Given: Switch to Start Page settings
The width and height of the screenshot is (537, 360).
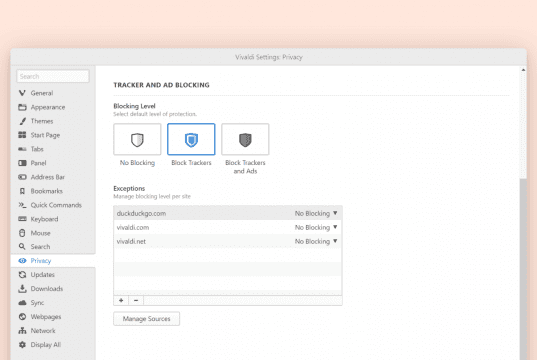Looking at the screenshot, I should tap(45, 135).
